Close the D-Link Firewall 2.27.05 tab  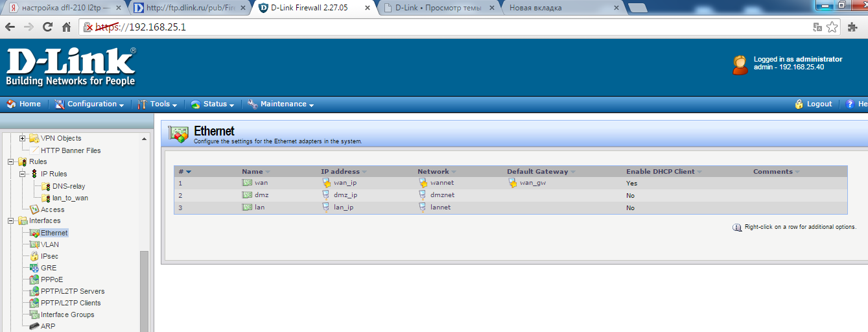367,8
